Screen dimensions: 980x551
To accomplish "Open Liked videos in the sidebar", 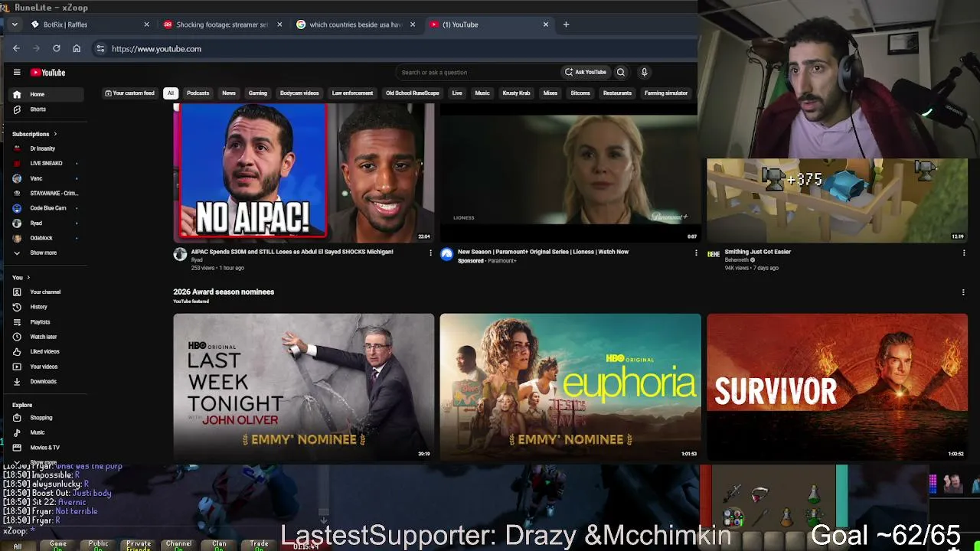I will 44,351.
